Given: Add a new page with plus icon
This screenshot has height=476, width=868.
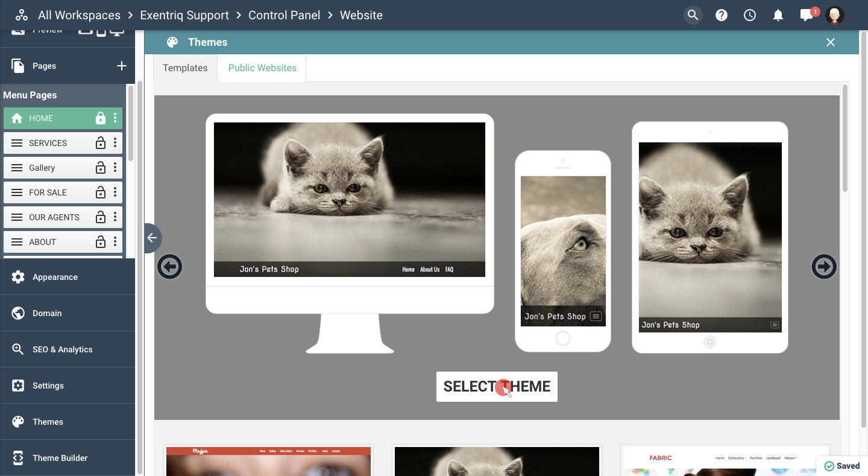Looking at the screenshot, I should click(x=121, y=66).
